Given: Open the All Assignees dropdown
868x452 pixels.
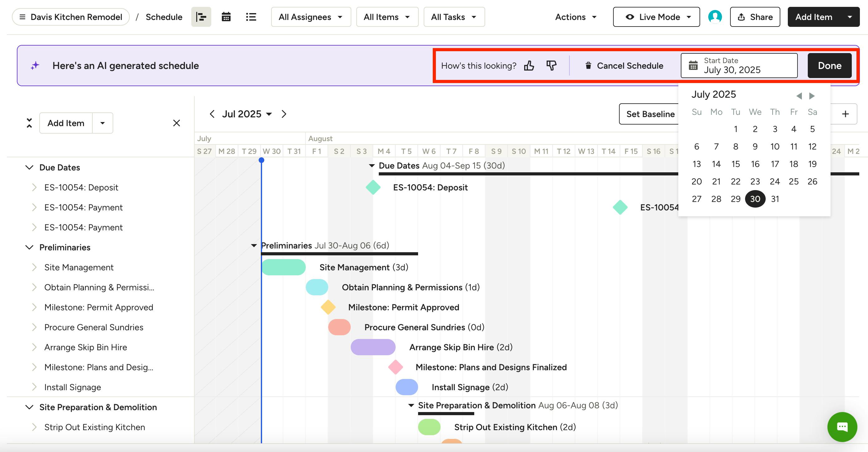Looking at the screenshot, I should tap(311, 17).
